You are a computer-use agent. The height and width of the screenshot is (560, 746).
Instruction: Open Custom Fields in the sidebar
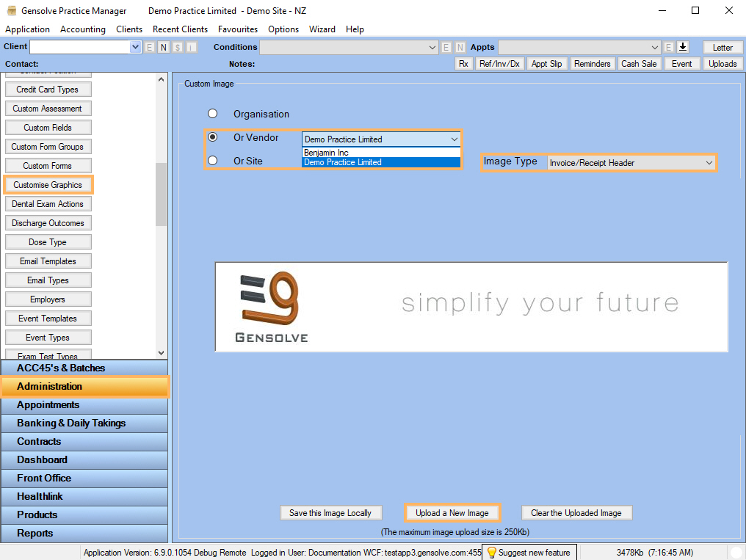coord(48,128)
